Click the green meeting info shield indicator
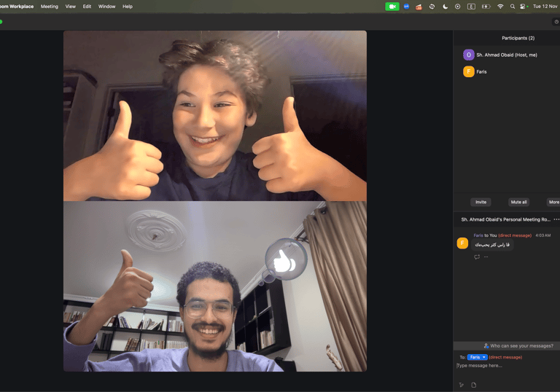 1,22
